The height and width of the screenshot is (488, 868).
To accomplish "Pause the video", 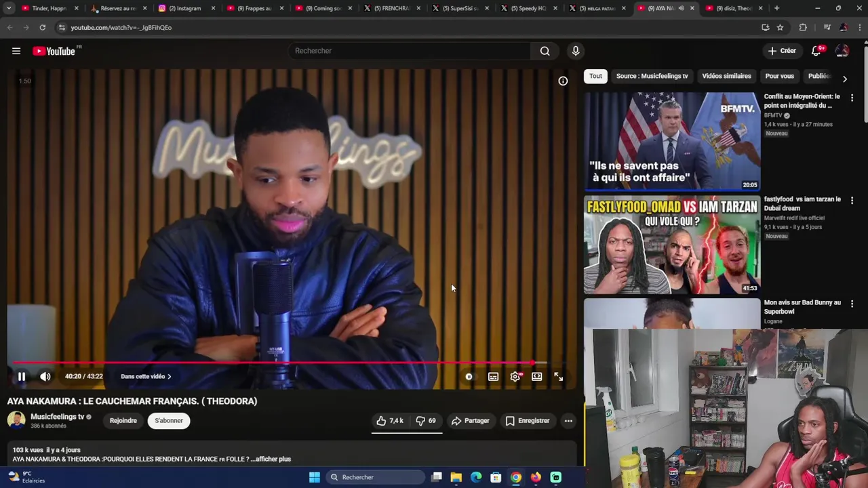I will 22,376.
